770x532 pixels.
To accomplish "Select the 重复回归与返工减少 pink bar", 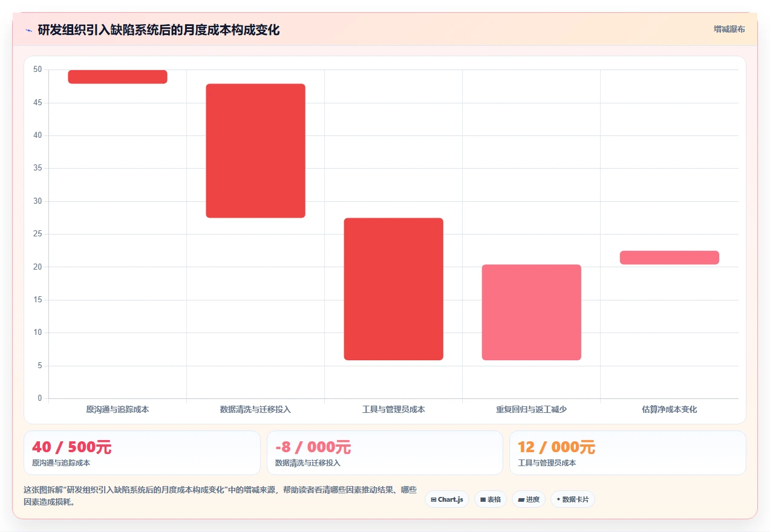I will pyautogui.click(x=531, y=313).
